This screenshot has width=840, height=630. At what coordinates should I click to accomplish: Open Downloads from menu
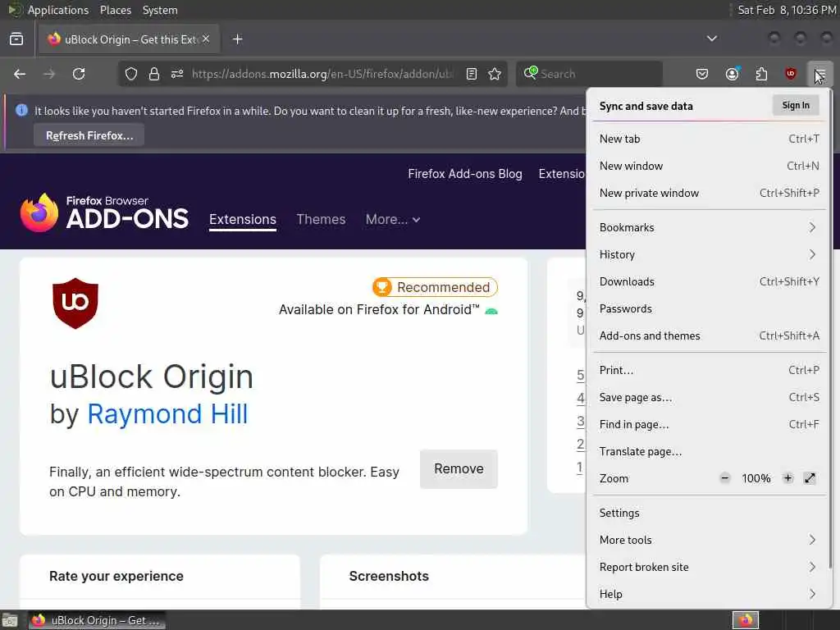710,282
